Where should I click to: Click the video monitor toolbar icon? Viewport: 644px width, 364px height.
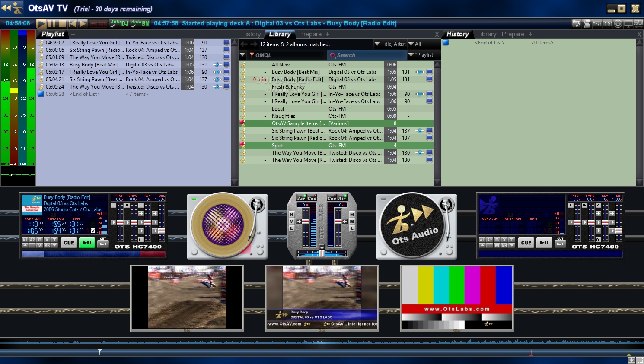628,23
